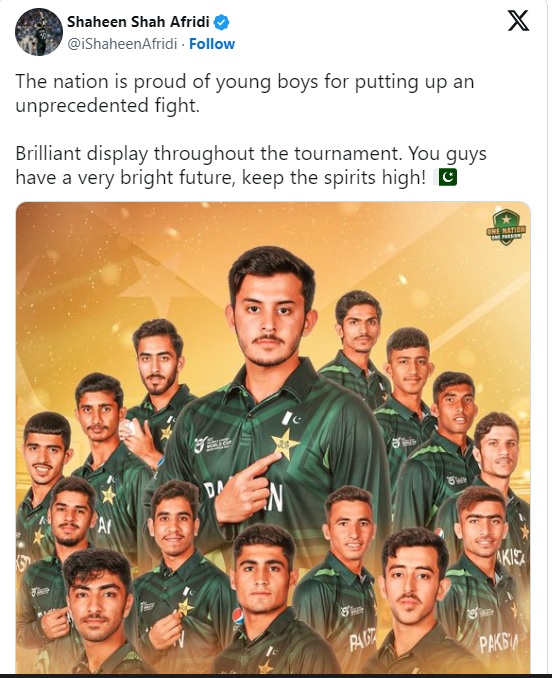The image size is (552, 678).
Task: Follow Shaheen Shah Afridi
Action: (212, 44)
